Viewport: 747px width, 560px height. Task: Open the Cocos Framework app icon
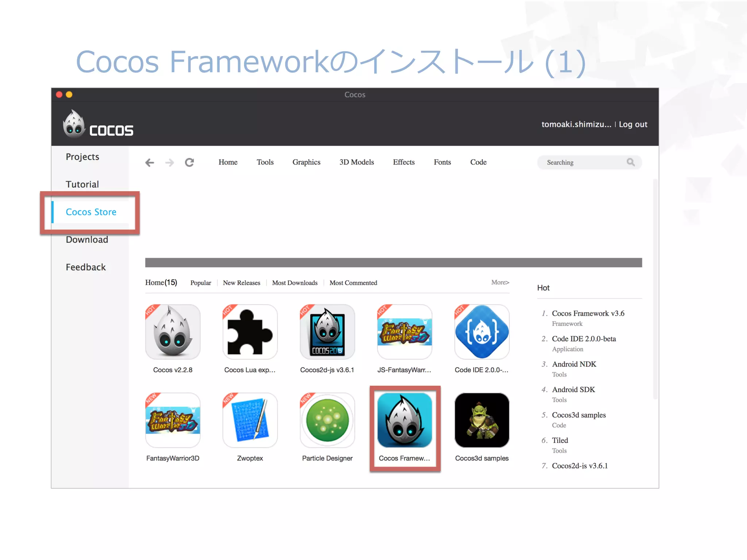405,420
